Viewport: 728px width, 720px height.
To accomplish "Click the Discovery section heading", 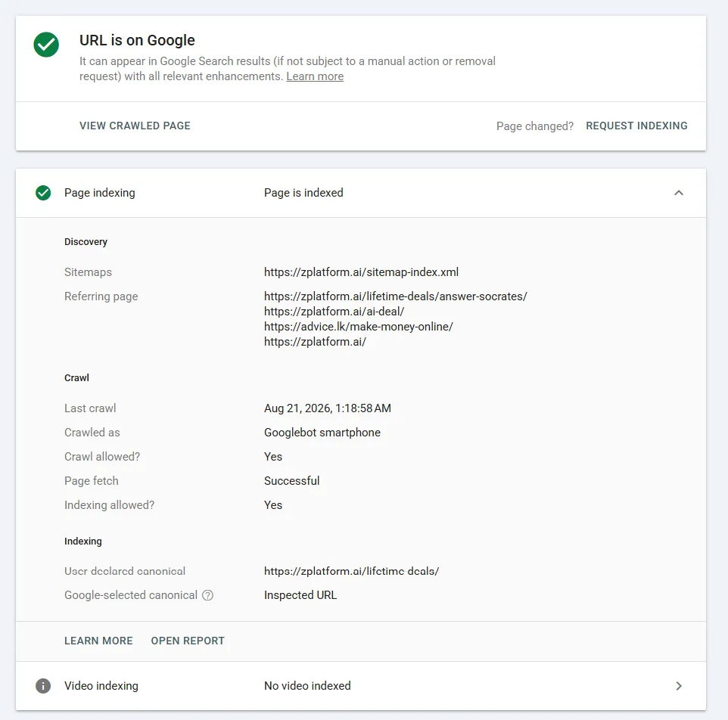I will pyautogui.click(x=86, y=242).
